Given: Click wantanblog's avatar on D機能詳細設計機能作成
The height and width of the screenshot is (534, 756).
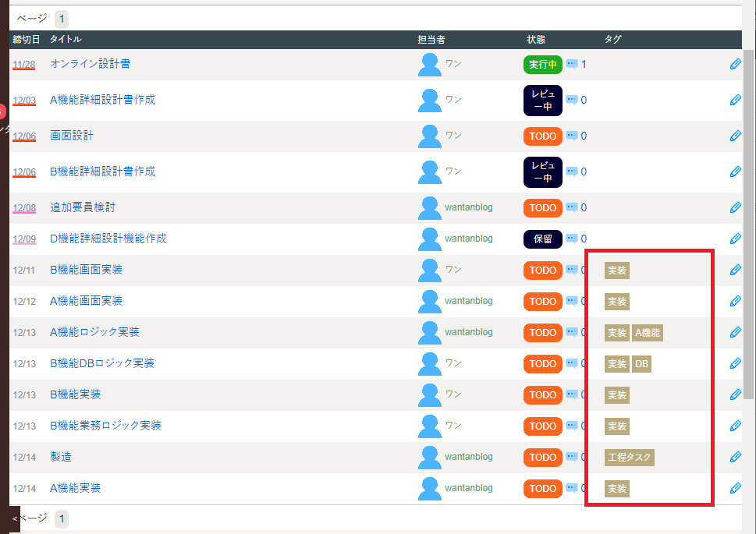Looking at the screenshot, I should click(x=430, y=239).
